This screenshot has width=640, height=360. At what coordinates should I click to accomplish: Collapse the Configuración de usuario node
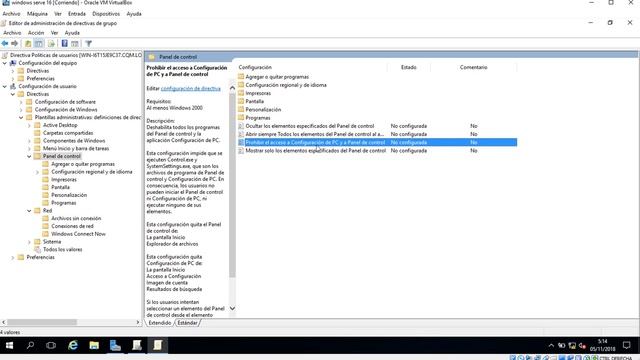5,87
